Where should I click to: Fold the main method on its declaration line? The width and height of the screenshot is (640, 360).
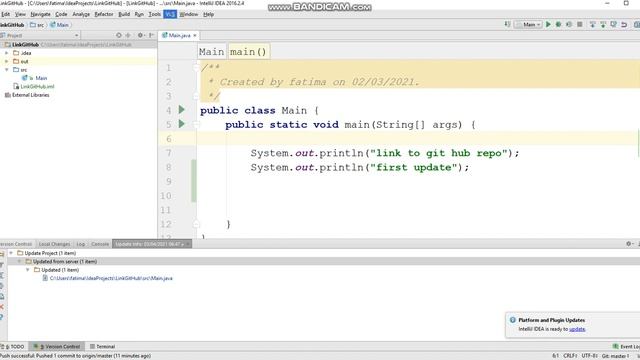point(196,124)
